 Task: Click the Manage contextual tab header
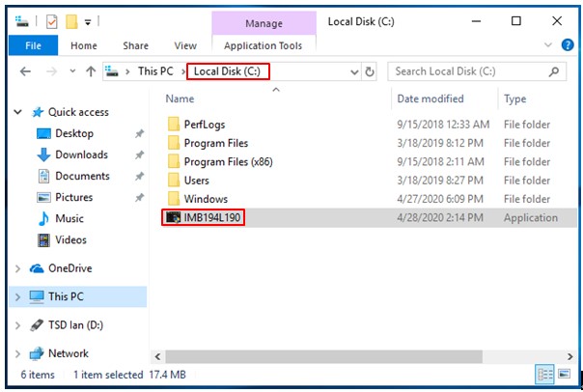(264, 23)
